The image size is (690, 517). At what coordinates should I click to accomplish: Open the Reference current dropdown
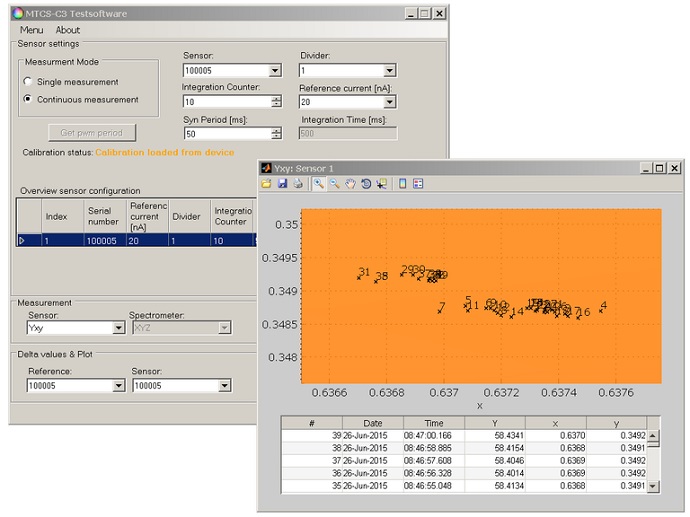click(x=389, y=102)
